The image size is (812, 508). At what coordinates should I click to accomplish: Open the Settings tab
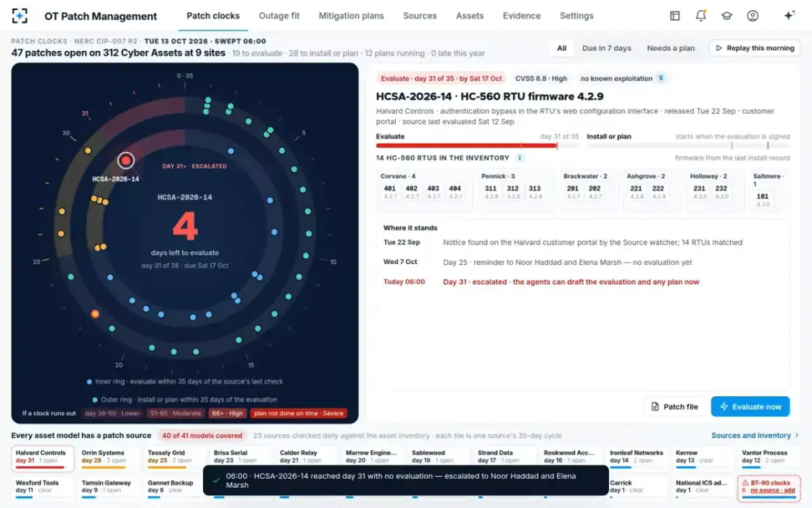point(577,16)
